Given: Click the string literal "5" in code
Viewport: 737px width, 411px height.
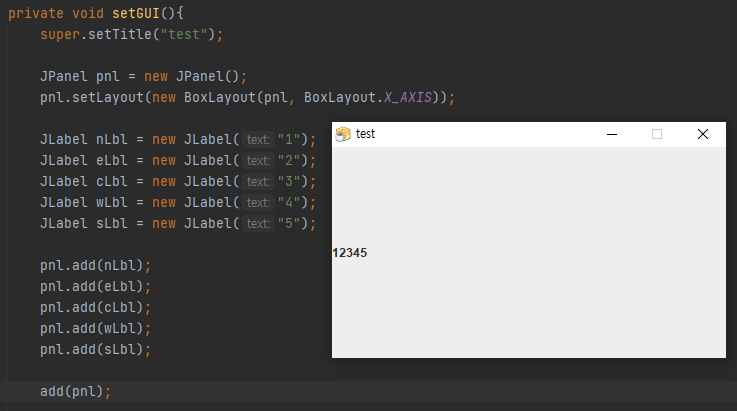Looking at the screenshot, I should pos(289,224).
